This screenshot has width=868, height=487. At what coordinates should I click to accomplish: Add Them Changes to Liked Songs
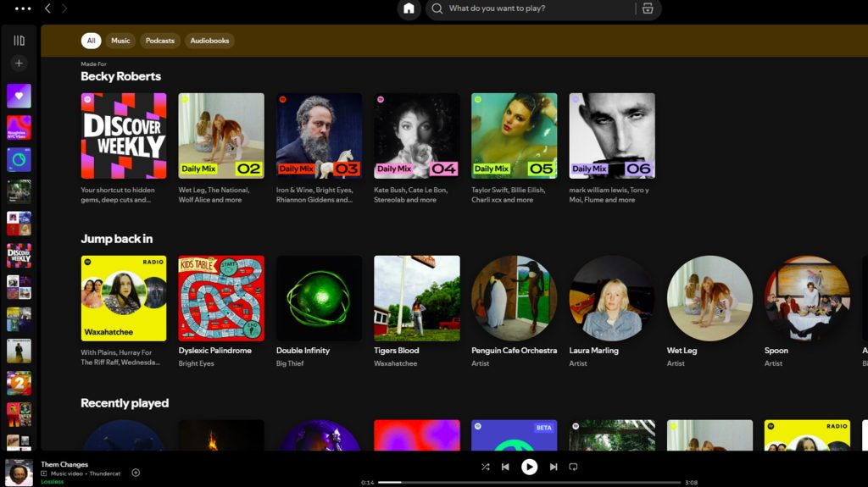coord(136,473)
